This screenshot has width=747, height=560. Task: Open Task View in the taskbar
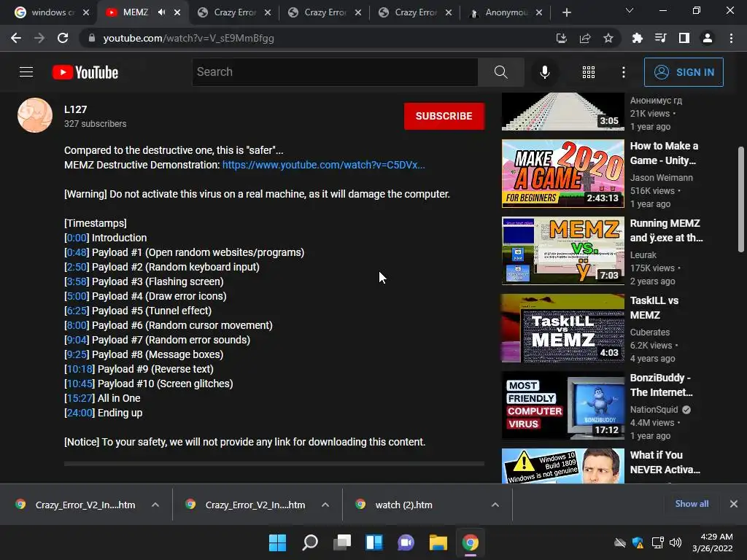pyautogui.click(x=341, y=542)
